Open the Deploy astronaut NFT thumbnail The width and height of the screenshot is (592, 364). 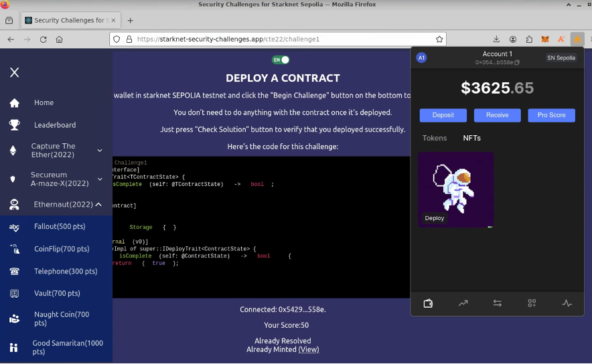tap(455, 190)
